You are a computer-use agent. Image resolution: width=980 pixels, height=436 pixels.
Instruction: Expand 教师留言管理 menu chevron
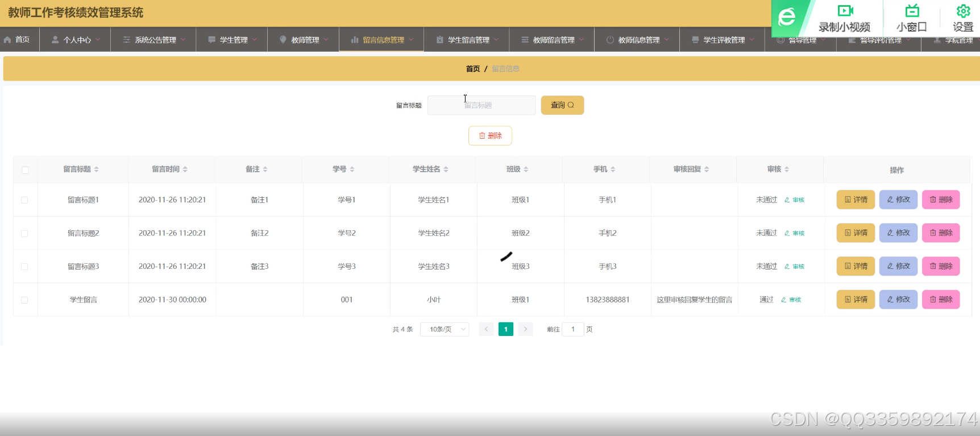[x=582, y=40]
